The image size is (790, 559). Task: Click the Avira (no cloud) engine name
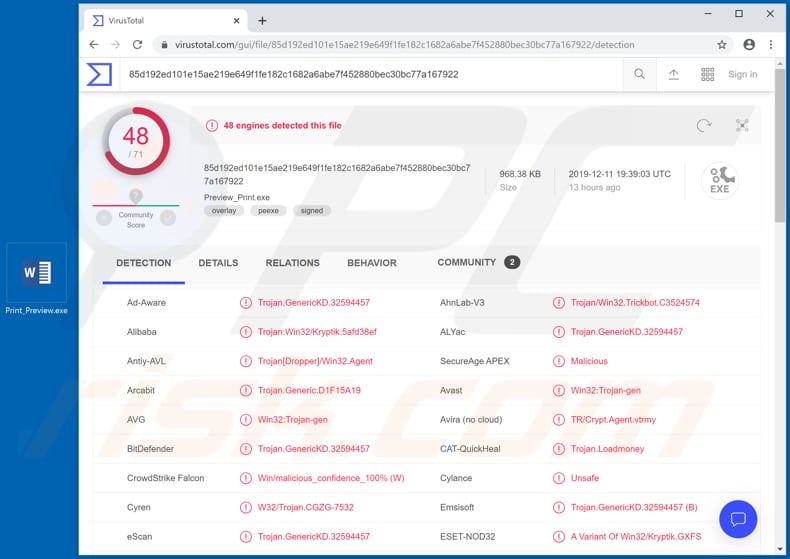pos(471,420)
